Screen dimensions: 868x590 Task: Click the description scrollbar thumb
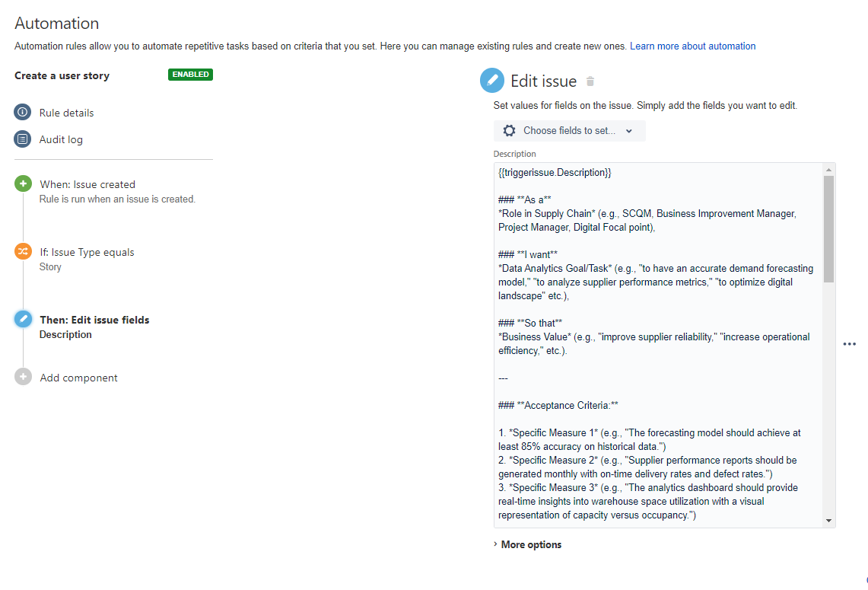pyautogui.click(x=828, y=229)
